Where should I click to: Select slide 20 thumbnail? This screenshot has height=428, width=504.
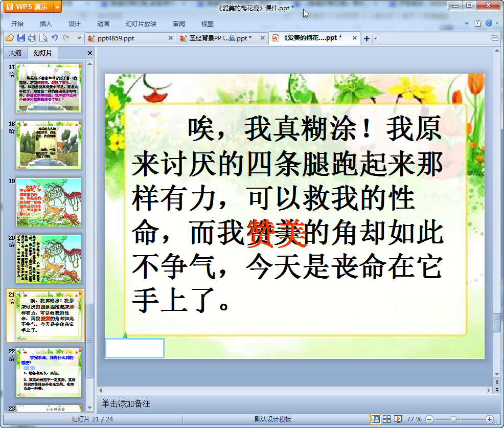tap(49, 259)
